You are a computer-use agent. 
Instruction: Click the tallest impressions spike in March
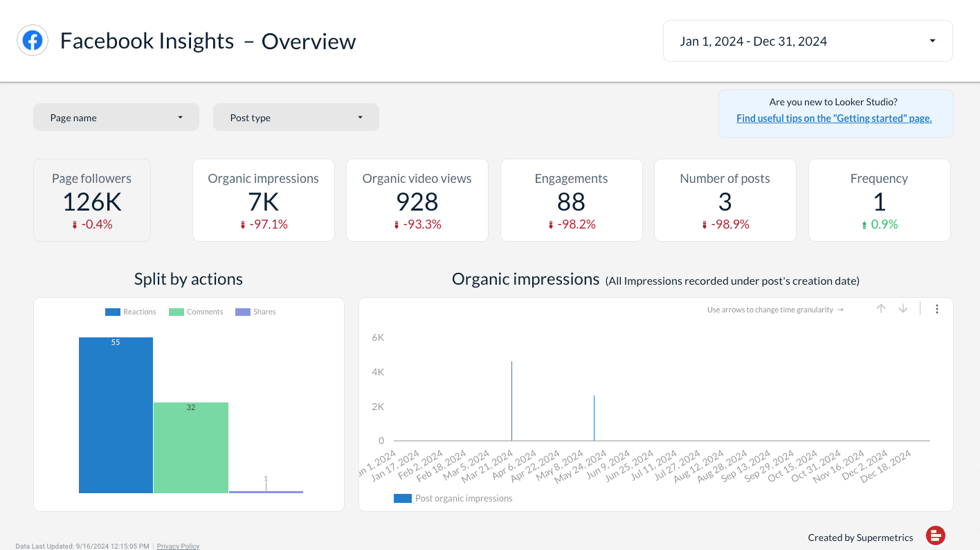tap(511, 402)
